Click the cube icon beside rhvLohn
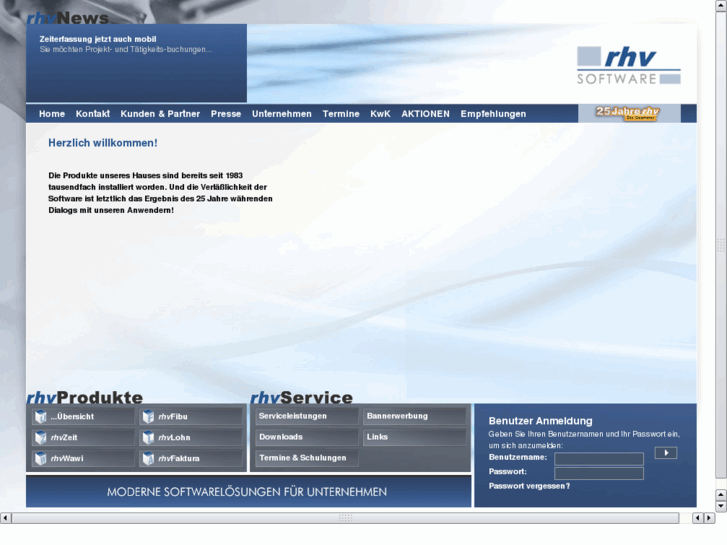Image resolution: width=727 pixels, height=545 pixels. coord(148,437)
